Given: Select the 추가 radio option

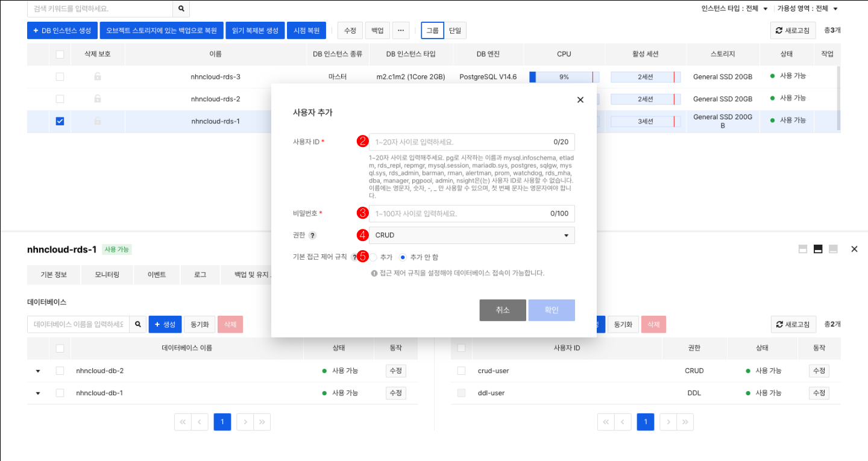Looking at the screenshot, I should [373, 257].
